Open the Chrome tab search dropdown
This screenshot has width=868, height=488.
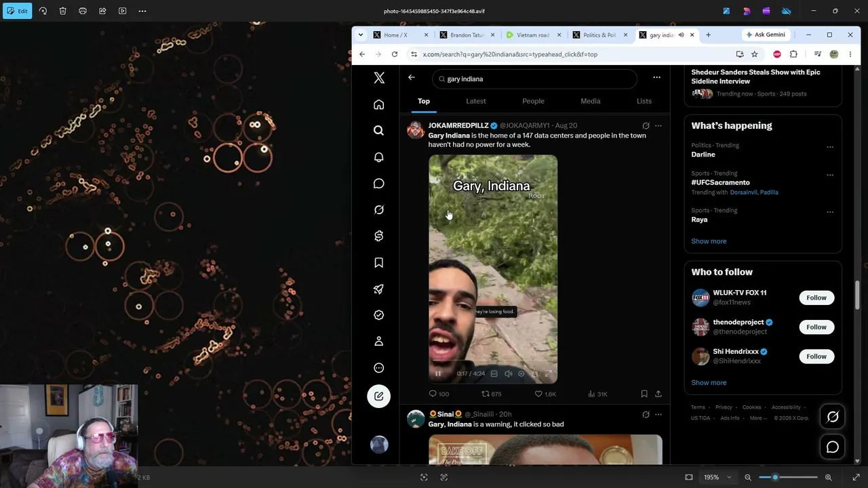[x=361, y=35]
